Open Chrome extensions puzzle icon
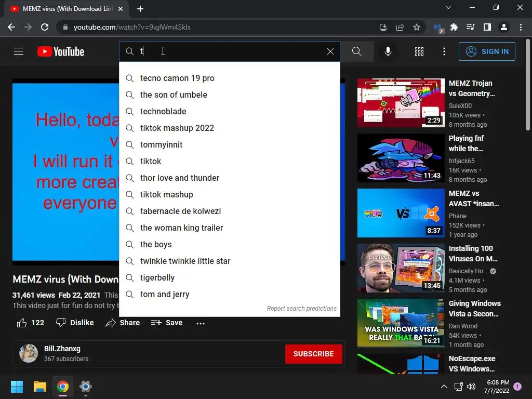The image size is (532, 399). pyautogui.click(x=454, y=27)
